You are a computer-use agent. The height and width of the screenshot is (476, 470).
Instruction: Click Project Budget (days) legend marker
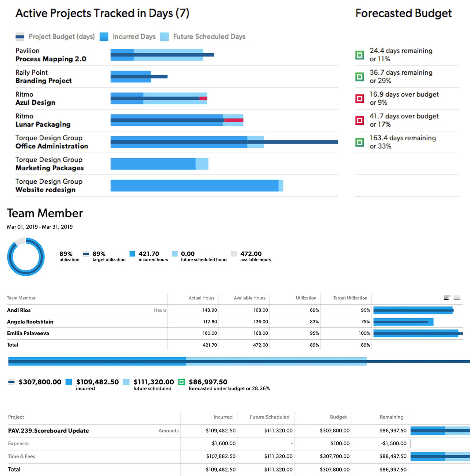point(20,37)
